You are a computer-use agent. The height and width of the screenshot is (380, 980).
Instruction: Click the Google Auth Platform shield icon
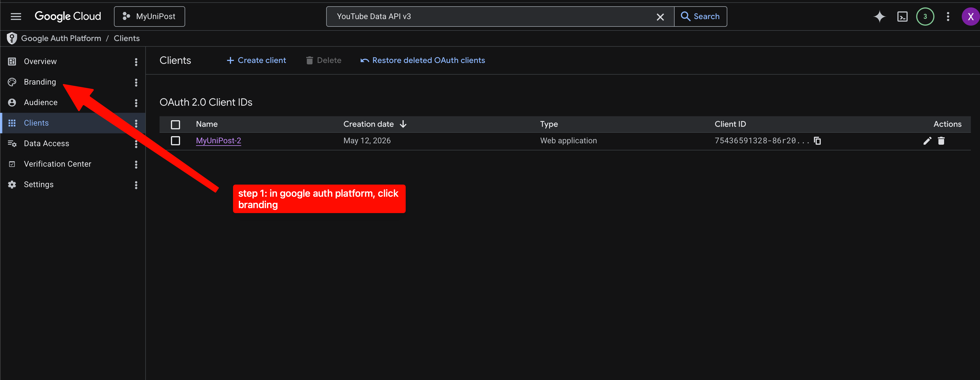(12, 38)
